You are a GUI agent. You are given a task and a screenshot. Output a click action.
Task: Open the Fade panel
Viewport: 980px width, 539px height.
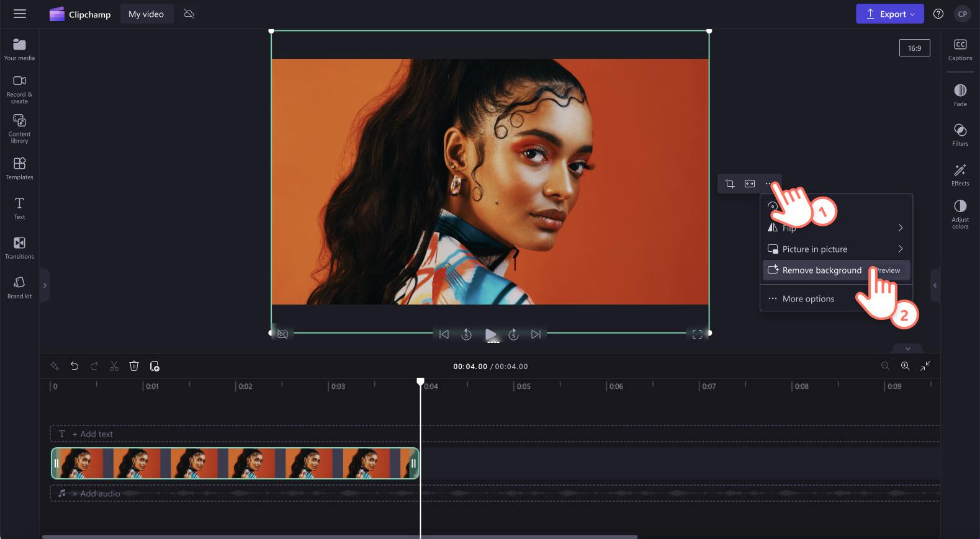click(960, 96)
